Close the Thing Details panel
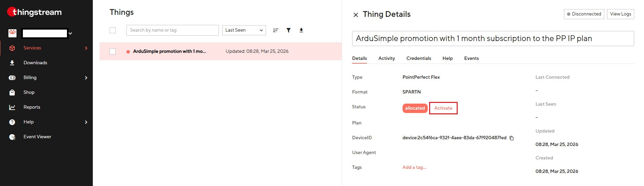The width and height of the screenshot is (644, 186). pos(356,15)
